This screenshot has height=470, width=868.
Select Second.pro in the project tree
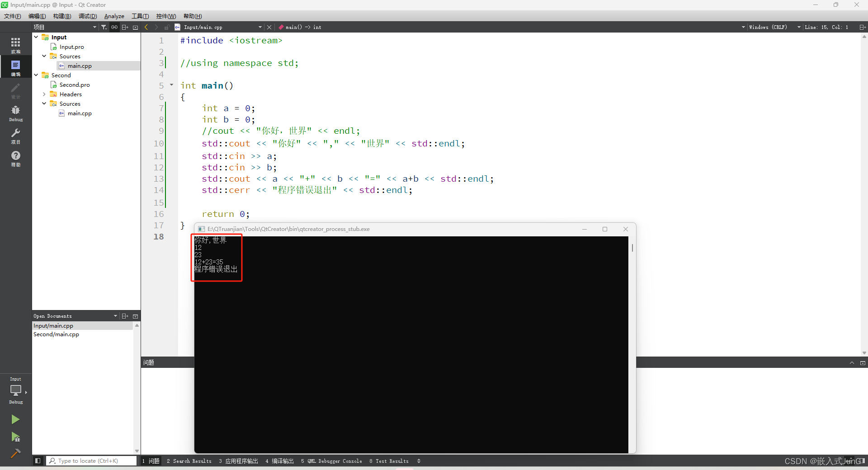pos(75,85)
